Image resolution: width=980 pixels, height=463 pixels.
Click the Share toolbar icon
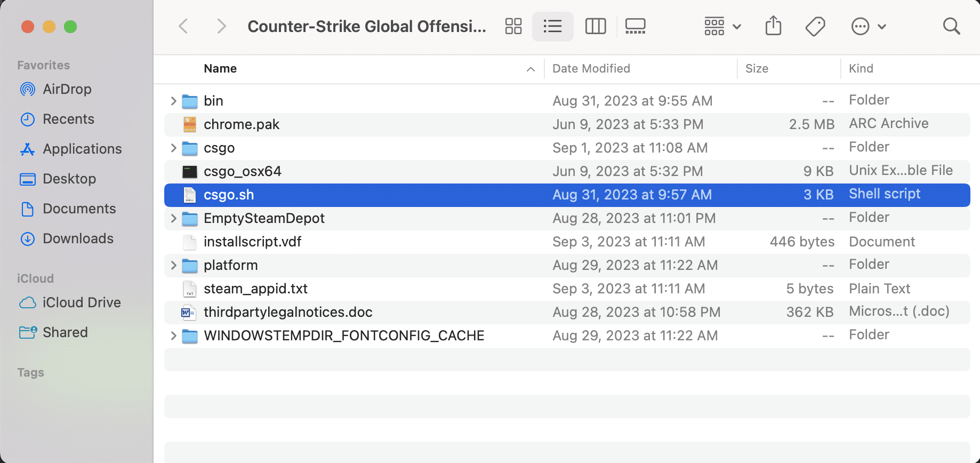point(773,26)
